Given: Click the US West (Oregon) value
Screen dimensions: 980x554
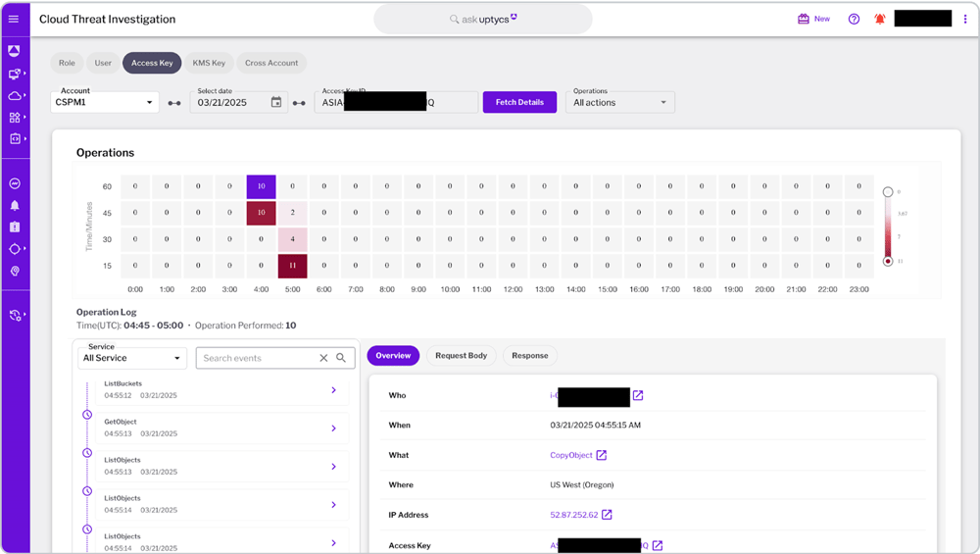Looking at the screenshot, I should (582, 484).
